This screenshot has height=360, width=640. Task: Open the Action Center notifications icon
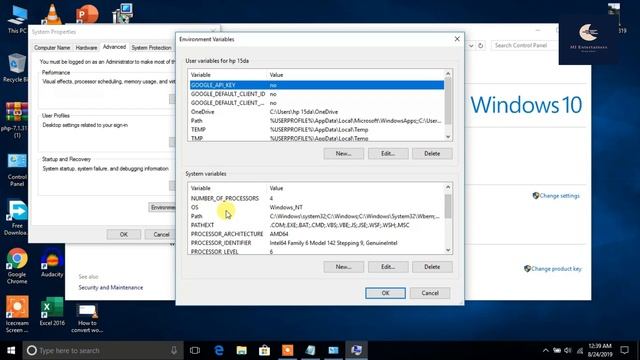[624, 350]
